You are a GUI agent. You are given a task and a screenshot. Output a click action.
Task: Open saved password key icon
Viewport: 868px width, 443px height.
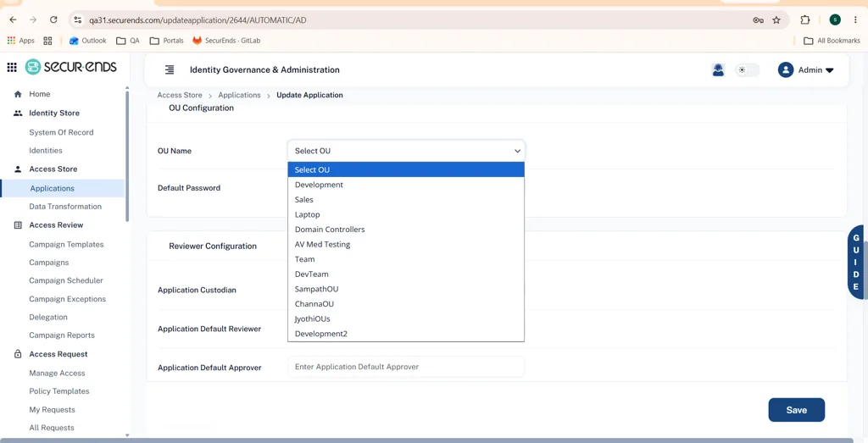759,20
